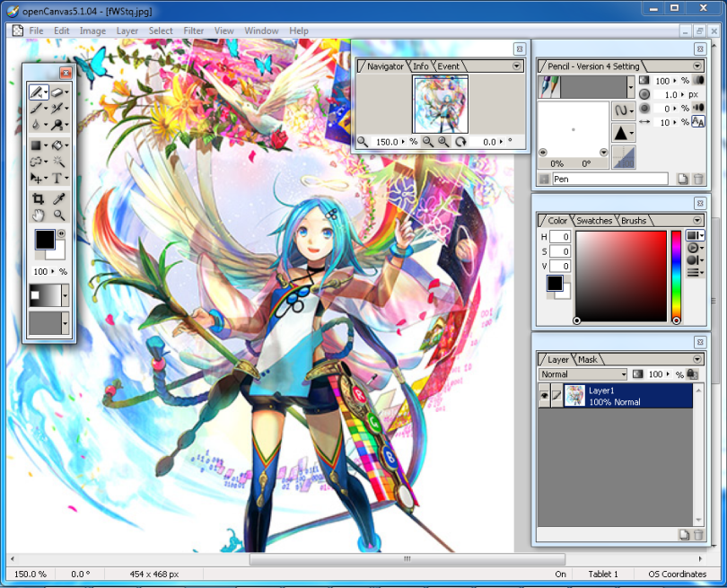Image resolution: width=727 pixels, height=588 pixels.
Task: Activate the Finger (smudge) tool
Action: 58,124
